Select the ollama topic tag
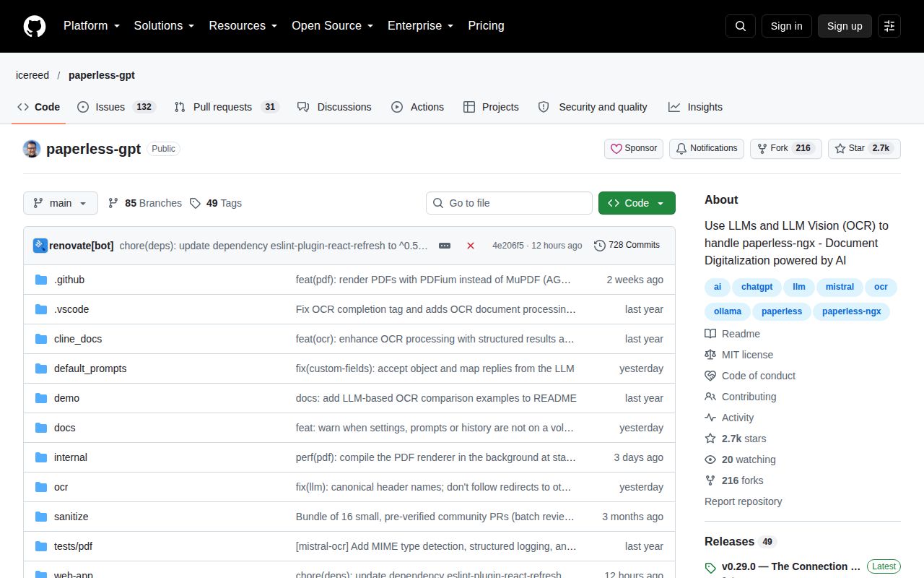 coord(728,311)
